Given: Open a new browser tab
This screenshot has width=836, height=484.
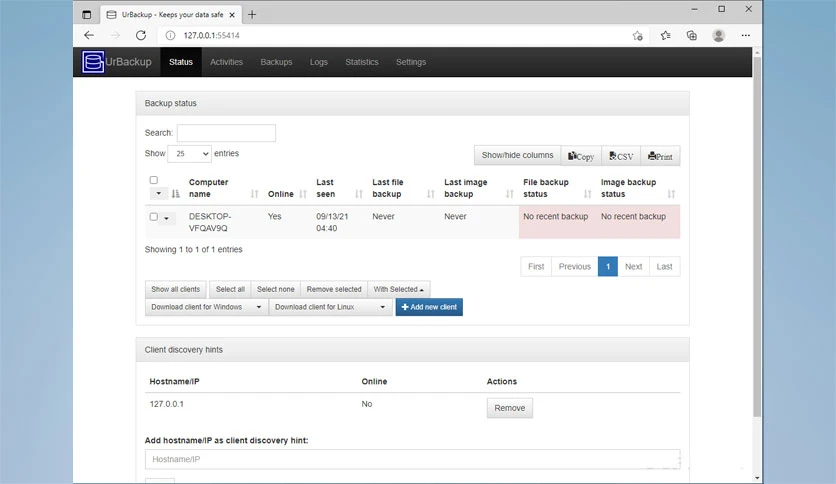Looking at the screenshot, I should click(x=252, y=14).
